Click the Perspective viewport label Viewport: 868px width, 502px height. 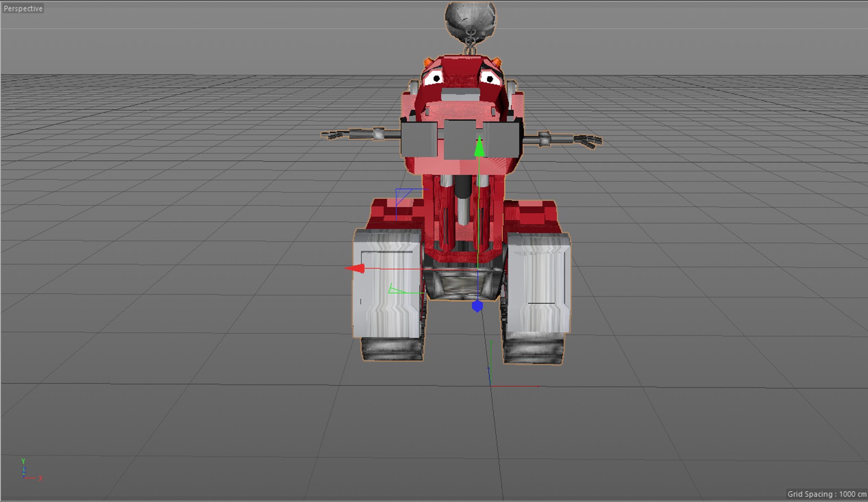pyautogui.click(x=23, y=8)
